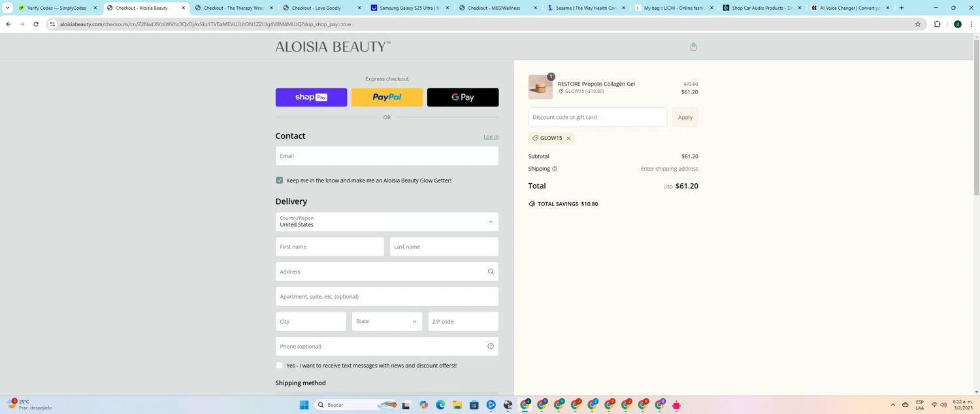980x414 pixels.
Task: Pay with Shop Pay
Action: tap(311, 97)
